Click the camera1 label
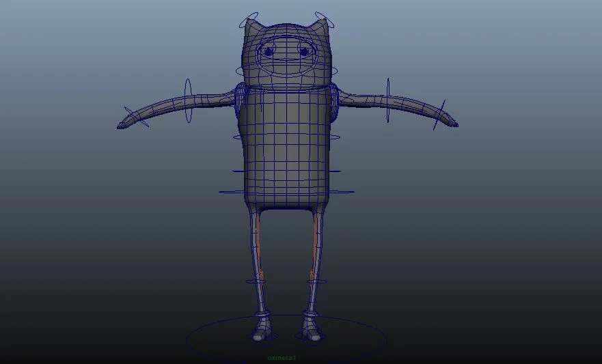The height and width of the screenshot is (364, 602). point(282,358)
